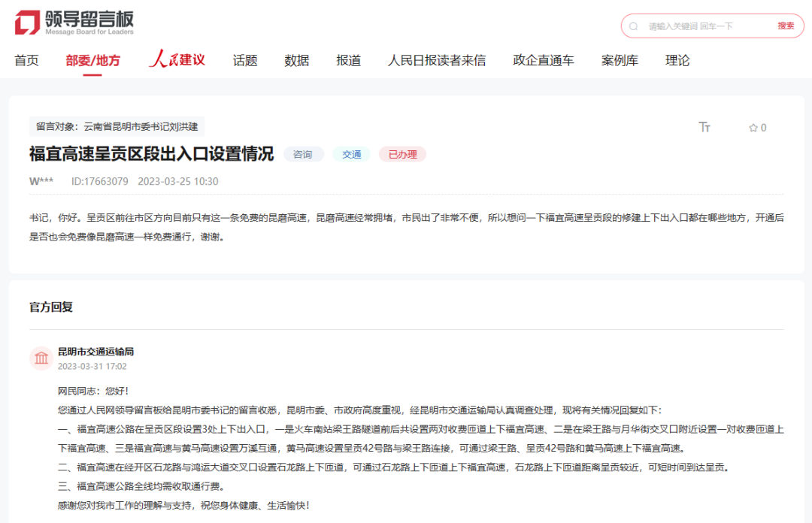Click the keyword search input field

click(692, 26)
